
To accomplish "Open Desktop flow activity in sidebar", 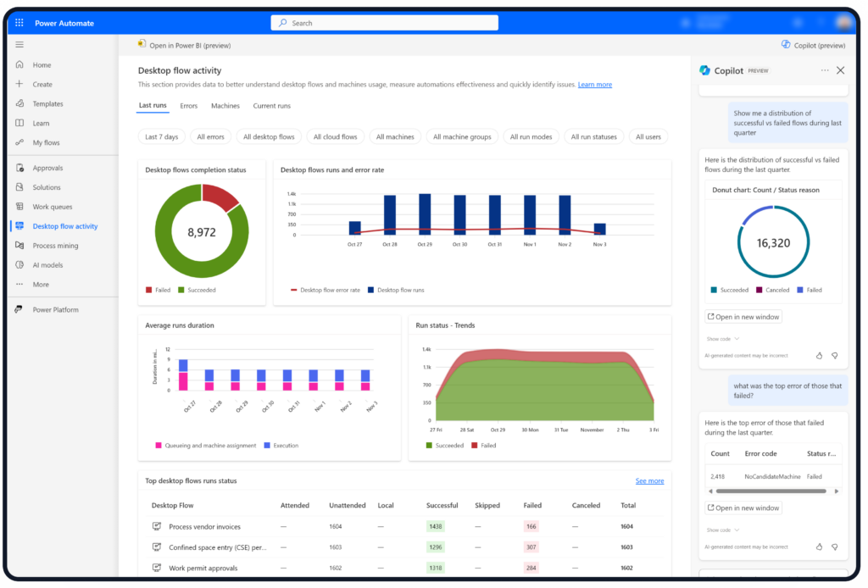I will point(64,225).
